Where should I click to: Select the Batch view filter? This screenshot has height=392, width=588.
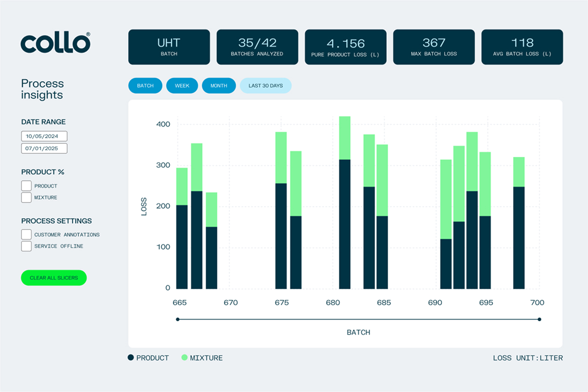(x=145, y=85)
